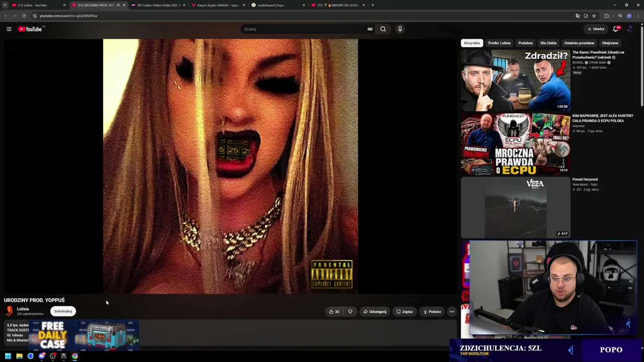Open the on-screen keyboard icon in search box
Screen dimensions: 644x362
click(370, 29)
